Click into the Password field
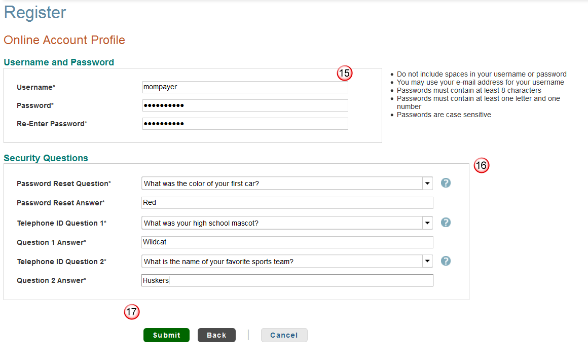588x364 pixels. click(x=245, y=105)
